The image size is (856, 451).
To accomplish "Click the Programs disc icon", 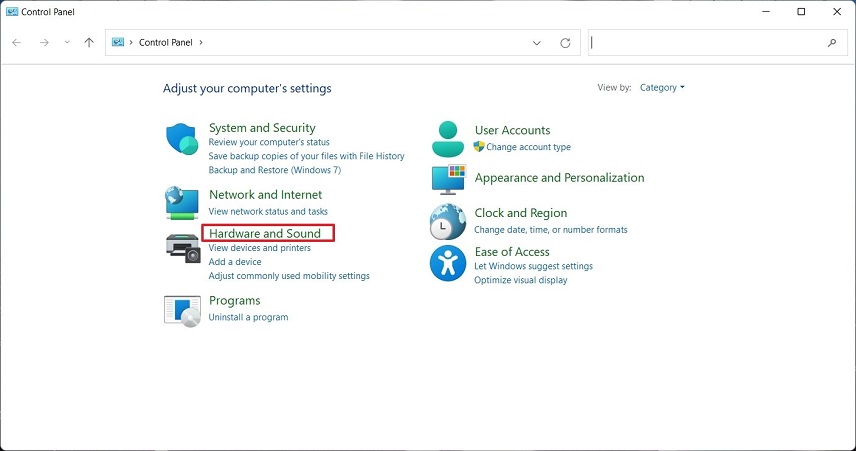I will [182, 311].
